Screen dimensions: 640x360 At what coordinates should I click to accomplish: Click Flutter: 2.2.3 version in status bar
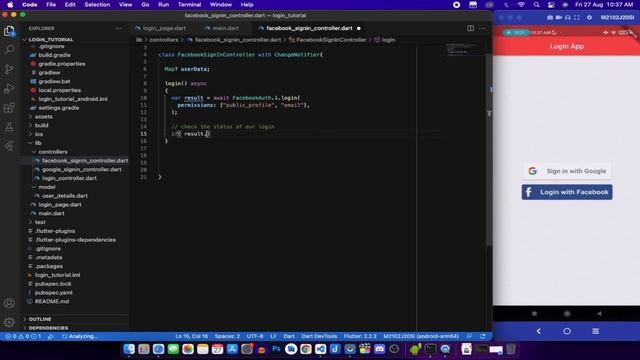360,336
